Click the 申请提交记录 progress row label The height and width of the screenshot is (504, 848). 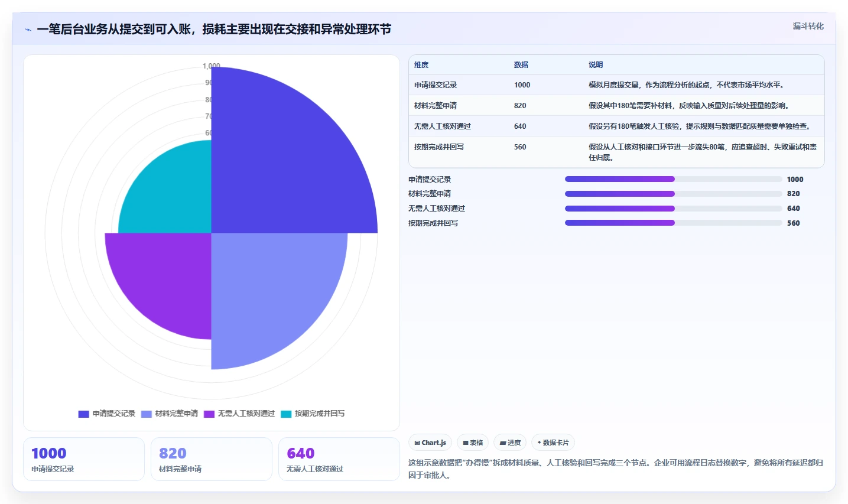click(430, 180)
